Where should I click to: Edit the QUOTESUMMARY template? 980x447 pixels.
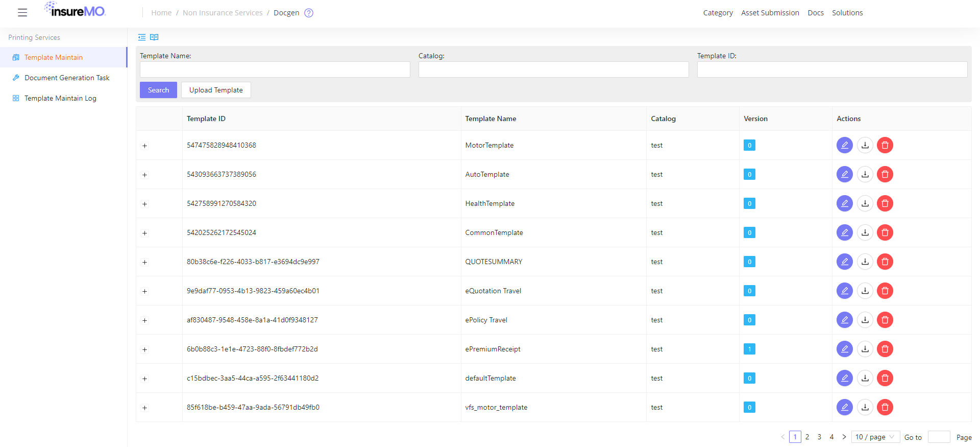[x=844, y=262]
